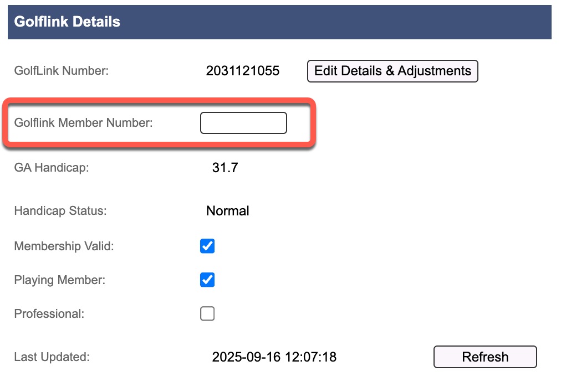This screenshot has height=392, width=561.
Task: Click the Playing Member label
Action: pyautogui.click(x=60, y=280)
